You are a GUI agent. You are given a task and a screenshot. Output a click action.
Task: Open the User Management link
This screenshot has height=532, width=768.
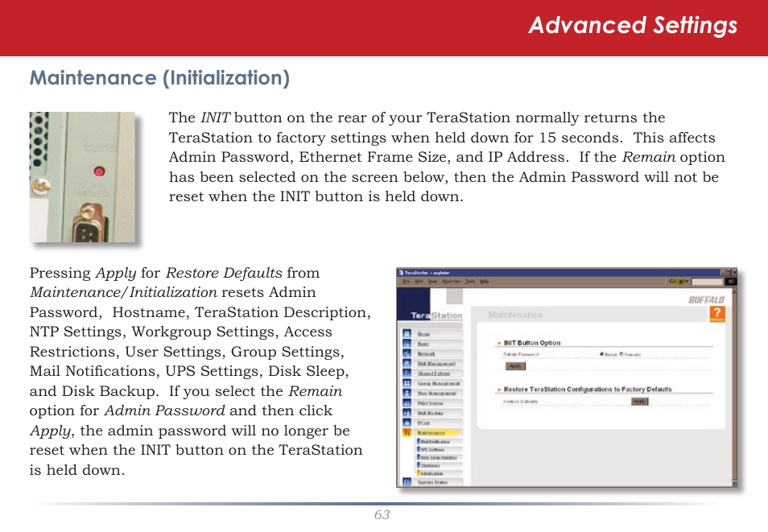click(437, 394)
